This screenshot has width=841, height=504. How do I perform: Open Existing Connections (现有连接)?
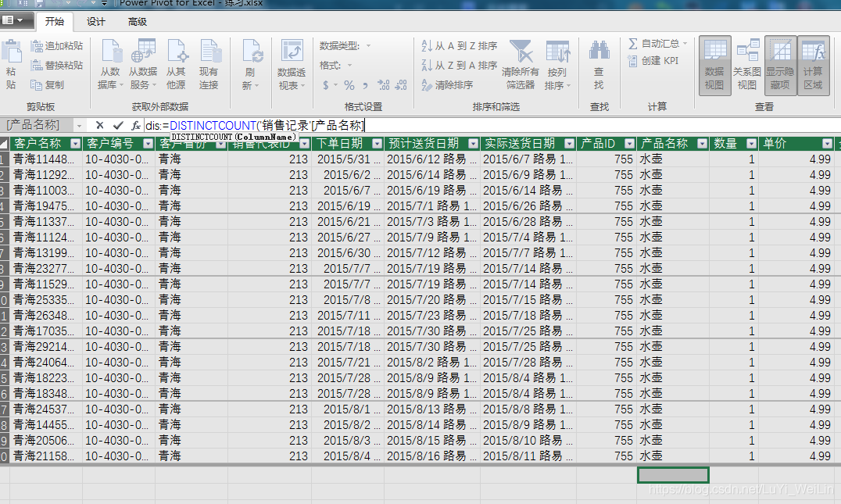click(209, 64)
